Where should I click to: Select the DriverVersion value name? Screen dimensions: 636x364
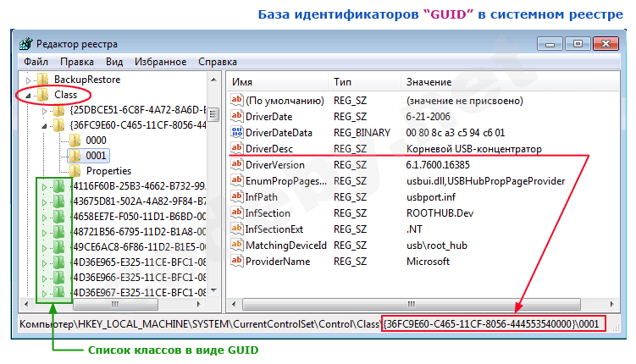coord(275,165)
